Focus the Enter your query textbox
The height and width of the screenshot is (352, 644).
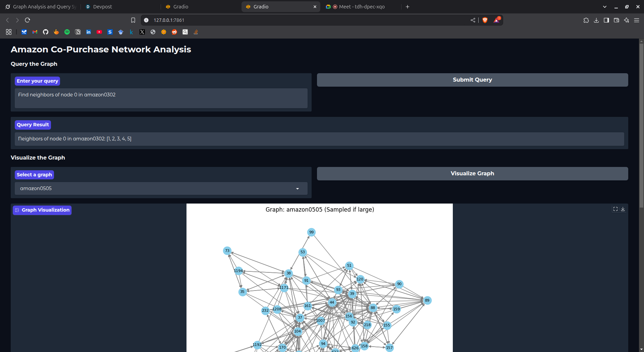[161, 98]
